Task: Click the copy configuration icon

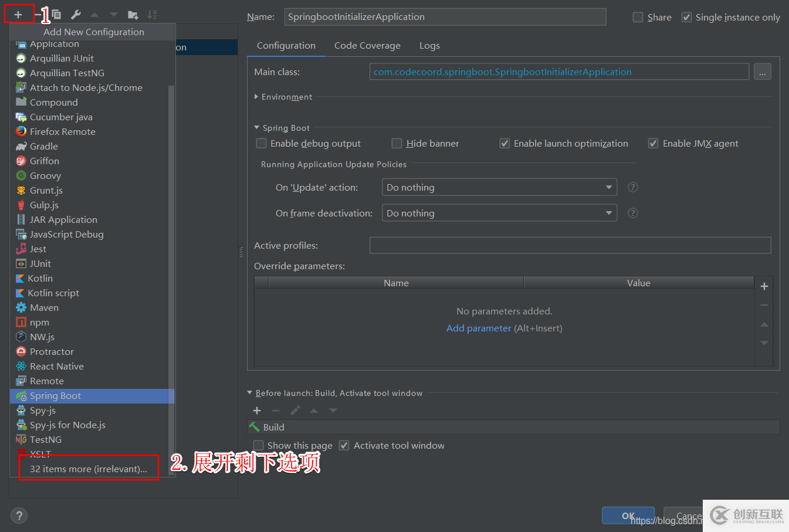Action: pos(56,15)
